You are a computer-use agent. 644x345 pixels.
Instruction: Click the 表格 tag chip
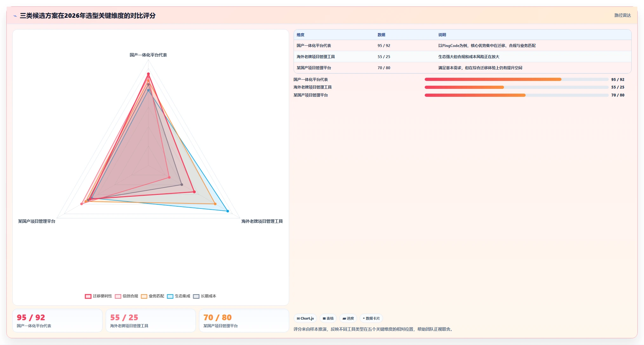coord(328,318)
